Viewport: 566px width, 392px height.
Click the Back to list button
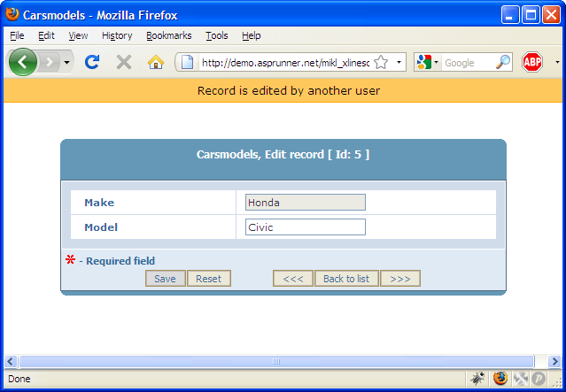pos(346,279)
